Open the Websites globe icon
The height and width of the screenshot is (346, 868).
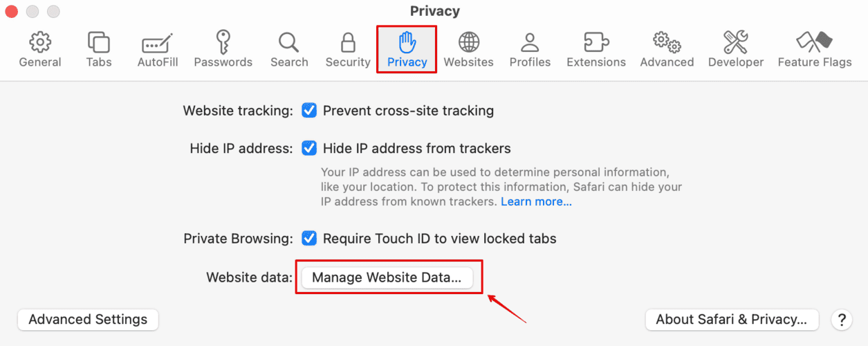click(468, 43)
